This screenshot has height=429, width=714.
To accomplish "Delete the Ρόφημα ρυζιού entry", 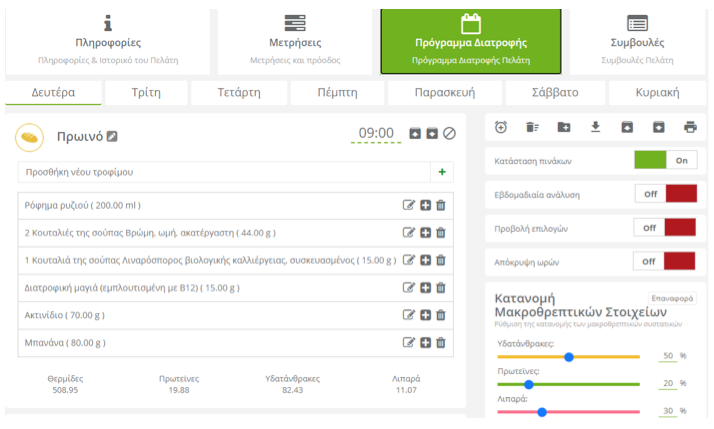I will [x=441, y=205].
